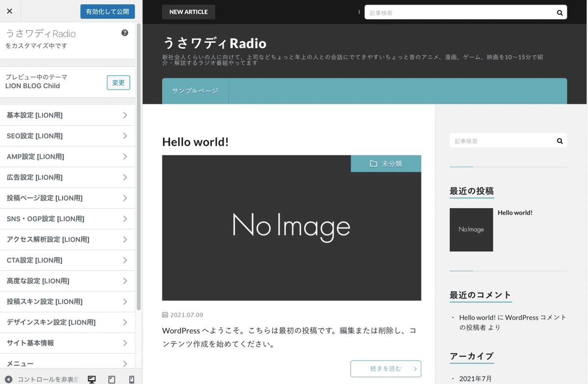
Task: Click the 未分類 category label with folder icon
Action: point(386,164)
